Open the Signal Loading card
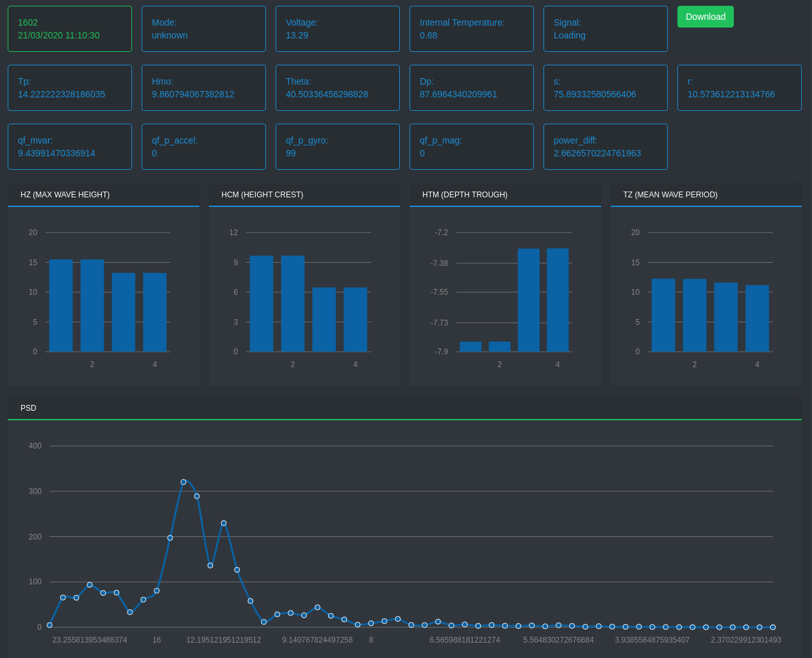 (x=606, y=29)
